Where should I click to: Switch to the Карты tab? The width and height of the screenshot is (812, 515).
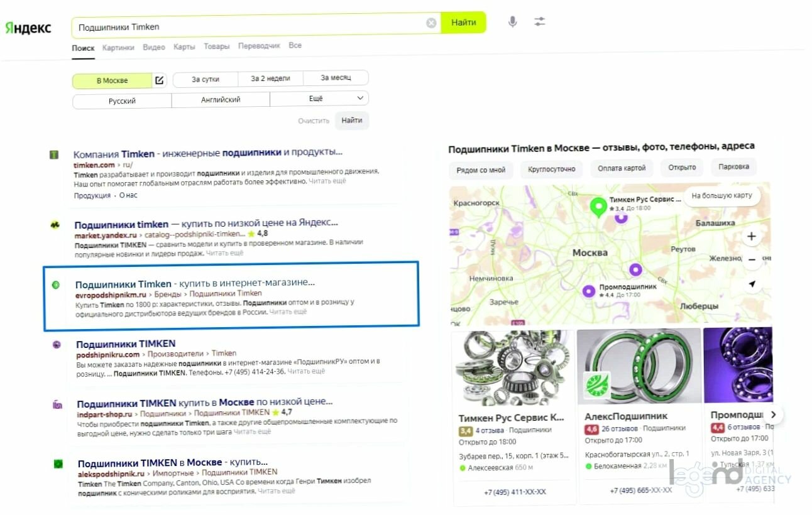point(184,47)
